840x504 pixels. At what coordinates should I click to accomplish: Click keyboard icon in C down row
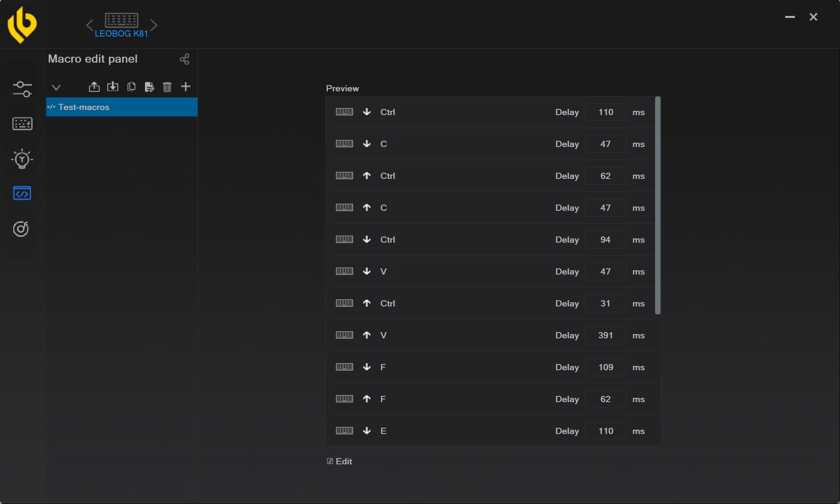[344, 144]
